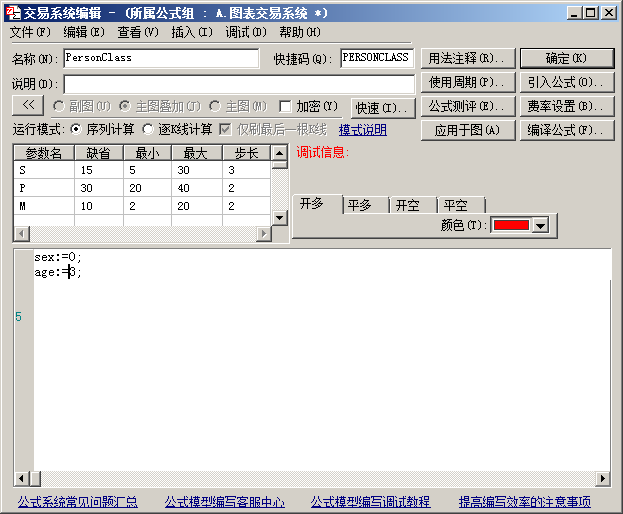Viewport: 623px width, 514px height.
Task: Switch to the 平空 tab
Action: click(x=461, y=205)
